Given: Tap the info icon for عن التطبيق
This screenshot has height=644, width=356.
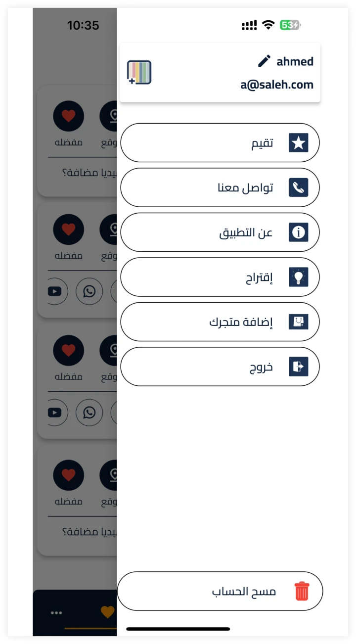Looking at the screenshot, I should tap(298, 232).
